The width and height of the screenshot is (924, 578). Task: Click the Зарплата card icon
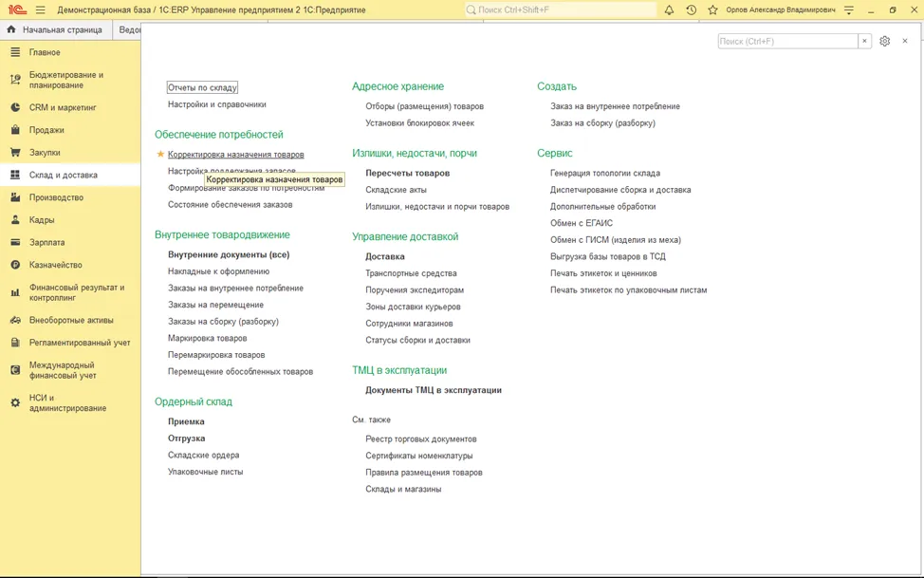click(15, 242)
